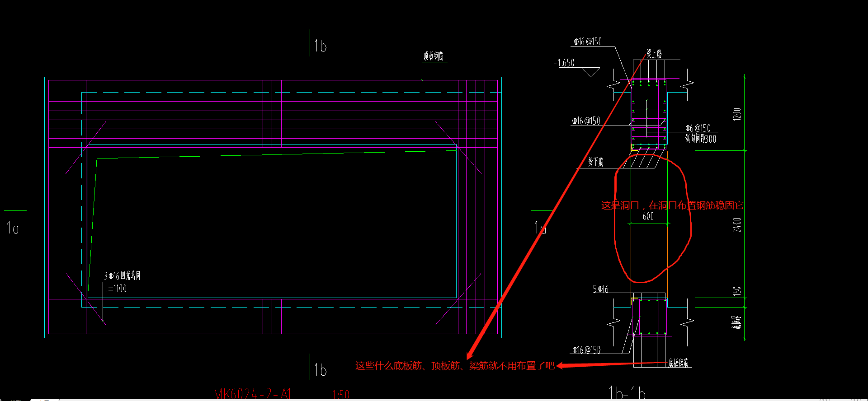Click the Φ6@150 stirrup label
868x401 pixels.
coord(698,128)
